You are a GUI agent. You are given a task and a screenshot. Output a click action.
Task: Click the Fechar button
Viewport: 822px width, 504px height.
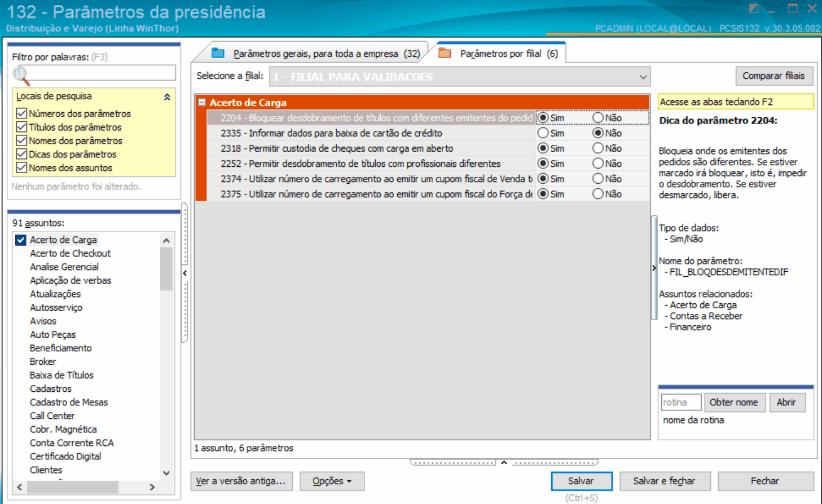765,481
